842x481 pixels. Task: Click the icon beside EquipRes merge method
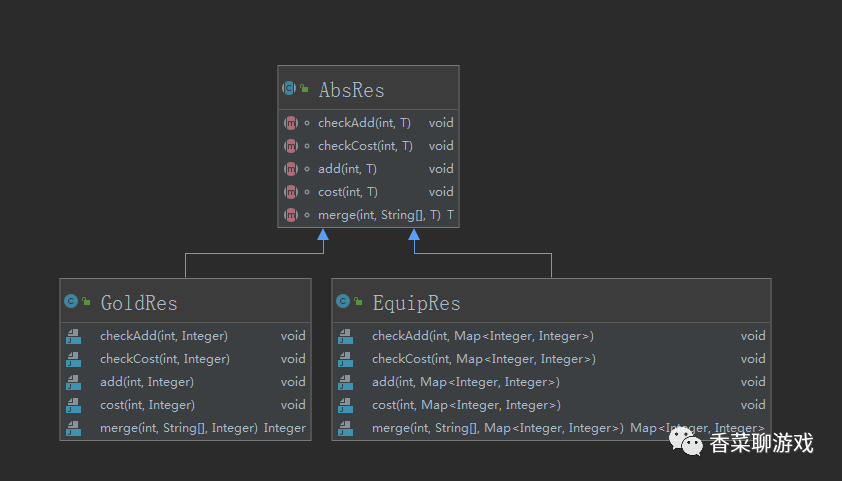346,428
